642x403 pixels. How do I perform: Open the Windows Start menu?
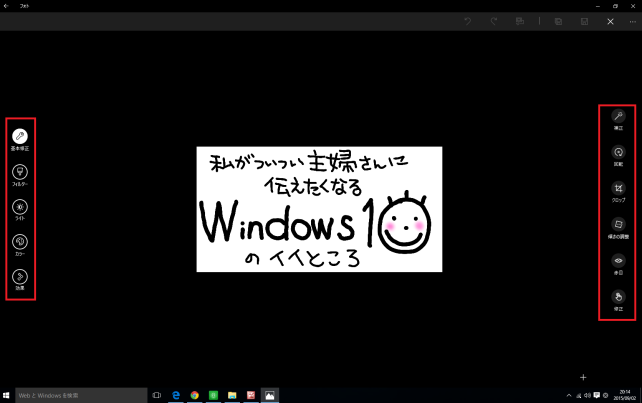tap(6, 395)
